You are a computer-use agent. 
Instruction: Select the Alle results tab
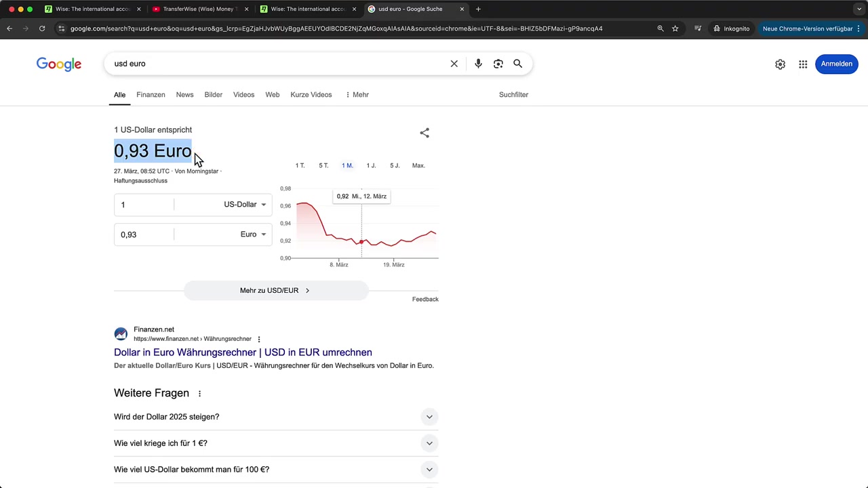pos(119,95)
